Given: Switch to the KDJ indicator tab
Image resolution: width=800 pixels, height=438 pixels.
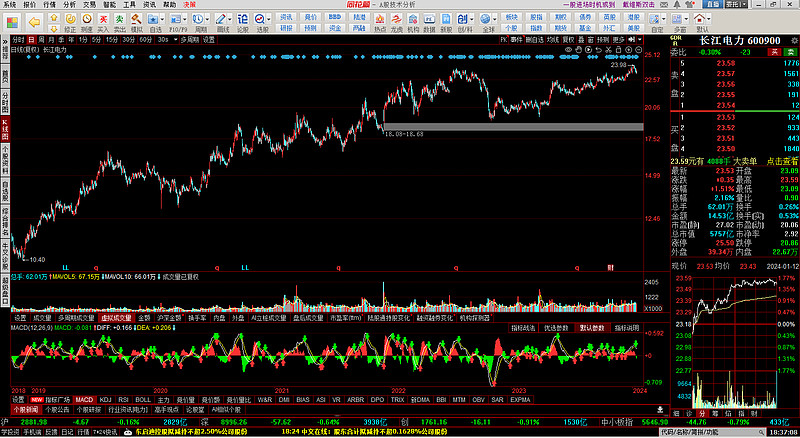Looking at the screenshot, I should 105,400.
